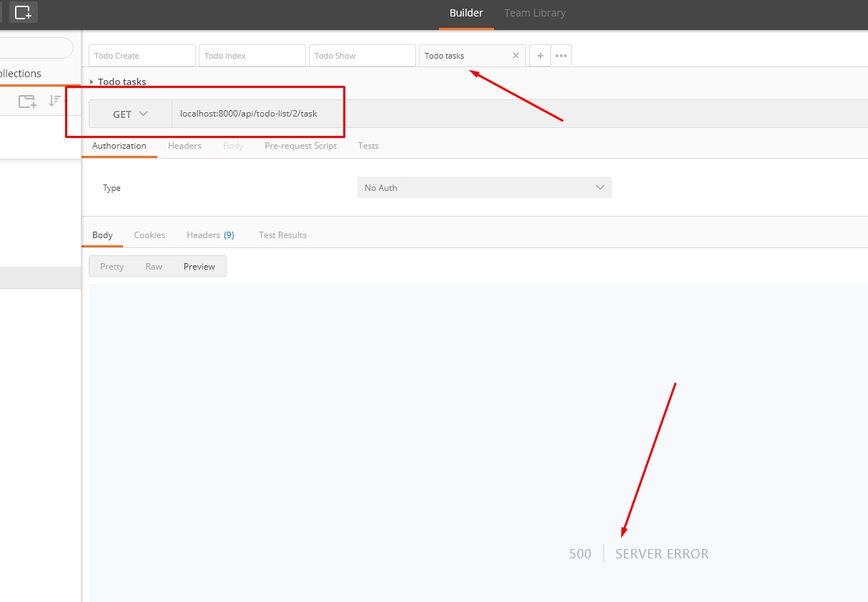Viewport: 868px width, 602px height.
Task: Click the new window icon in top bar
Action: [x=23, y=12]
